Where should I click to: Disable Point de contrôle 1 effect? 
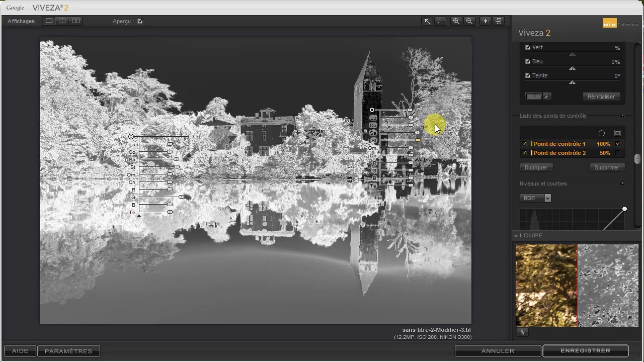tap(525, 144)
